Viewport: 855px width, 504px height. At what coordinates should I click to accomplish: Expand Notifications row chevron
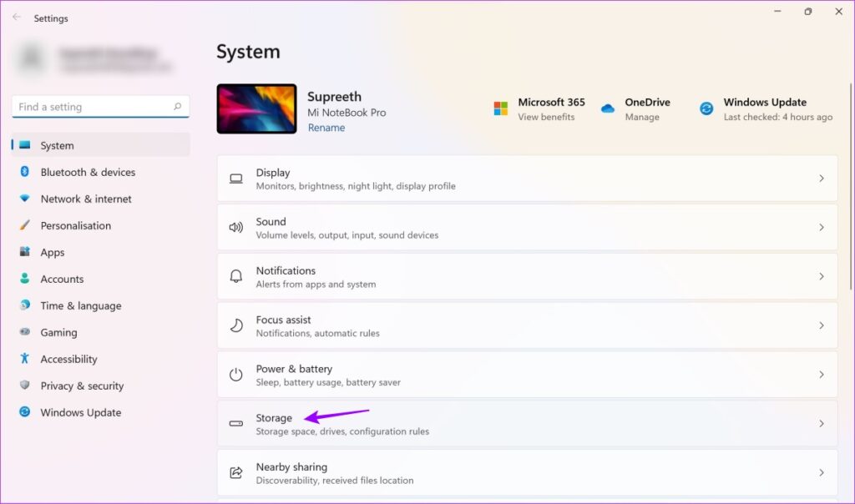coord(822,276)
